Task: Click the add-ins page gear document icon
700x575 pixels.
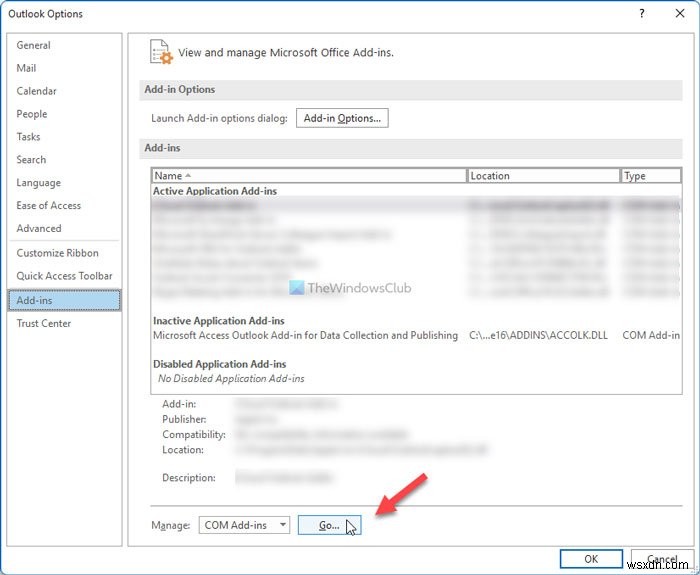Action: (x=161, y=52)
